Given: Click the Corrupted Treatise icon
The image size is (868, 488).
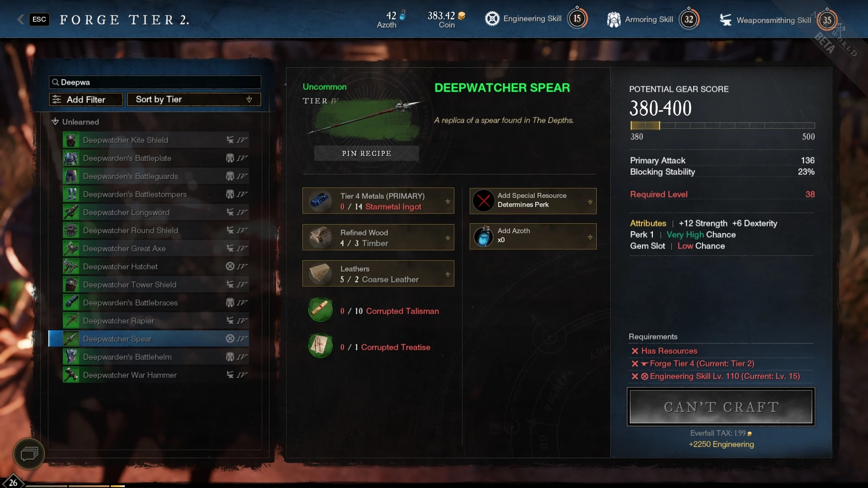Looking at the screenshot, I should (x=320, y=346).
